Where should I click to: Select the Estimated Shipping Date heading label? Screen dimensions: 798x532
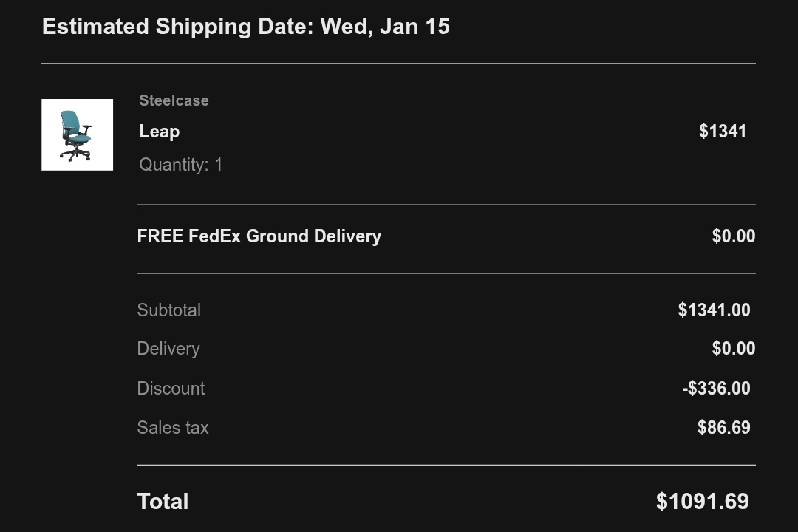pyautogui.click(x=178, y=27)
